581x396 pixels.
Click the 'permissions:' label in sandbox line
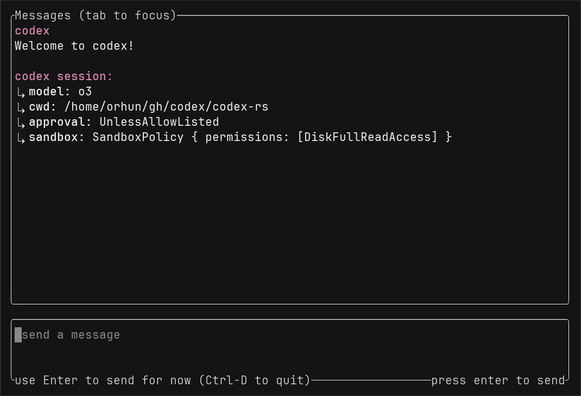pyautogui.click(x=247, y=137)
